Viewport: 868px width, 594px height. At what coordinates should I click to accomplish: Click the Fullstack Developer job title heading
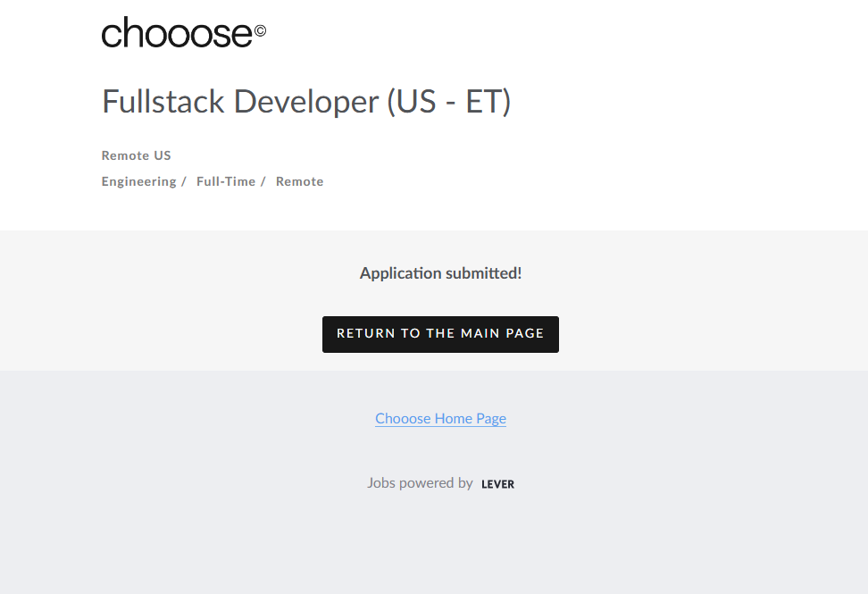(305, 102)
